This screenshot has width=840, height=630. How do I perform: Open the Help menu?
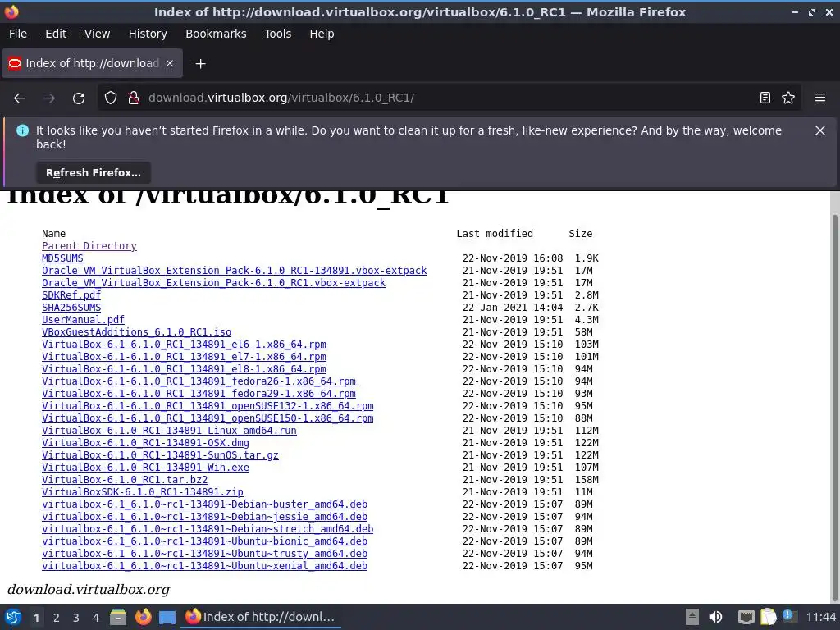pyautogui.click(x=322, y=34)
